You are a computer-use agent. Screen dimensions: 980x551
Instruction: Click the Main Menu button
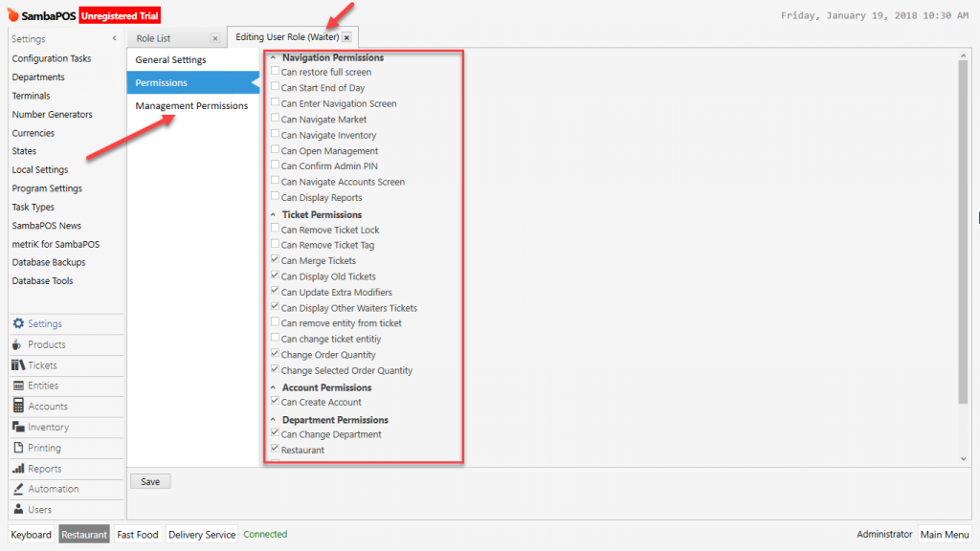(x=945, y=534)
